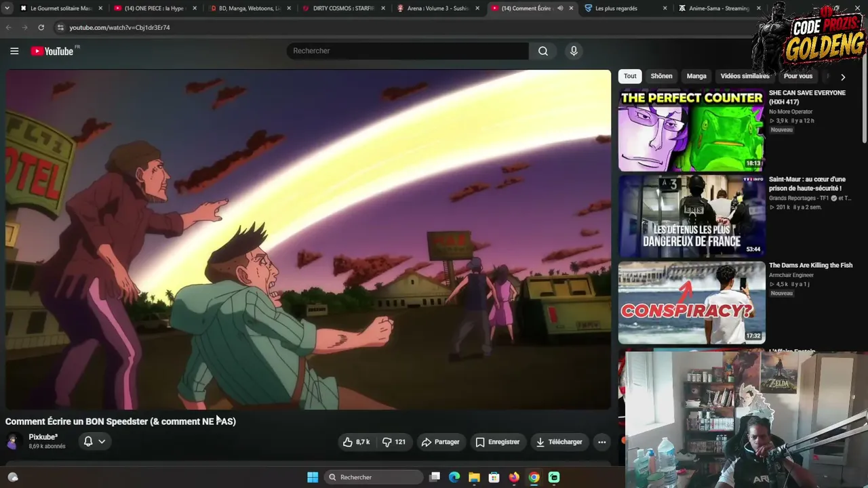Screen dimensions: 868x488
Task: Switch to DIRTY COSMOS : STARFIRE tab
Action: [x=343, y=8]
